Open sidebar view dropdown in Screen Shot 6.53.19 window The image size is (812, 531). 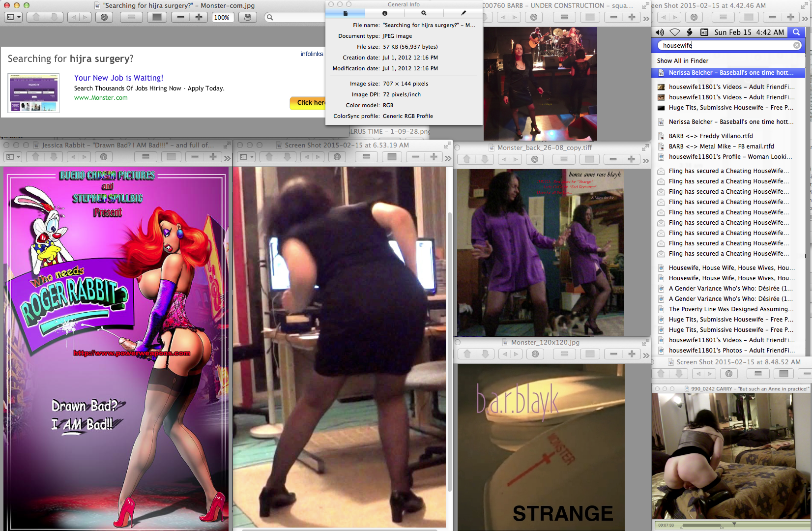click(247, 157)
